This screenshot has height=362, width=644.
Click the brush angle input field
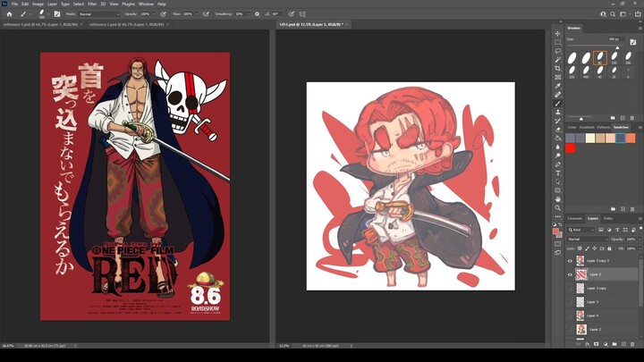point(276,14)
